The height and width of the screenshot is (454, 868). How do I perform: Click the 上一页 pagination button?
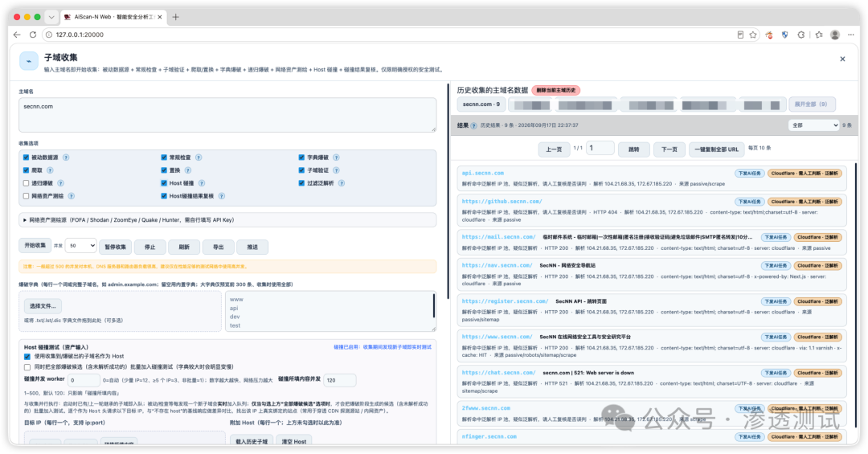click(554, 149)
